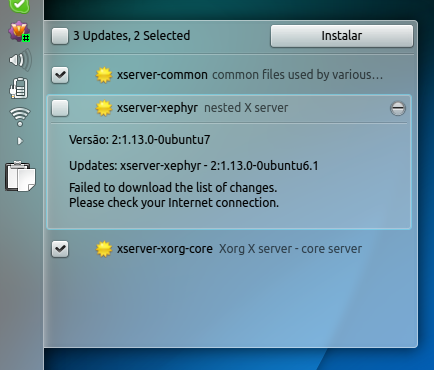The height and width of the screenshot is (370, 434).
Task: Click the sun icon beside xserver-common
Action: coord(104,75)
